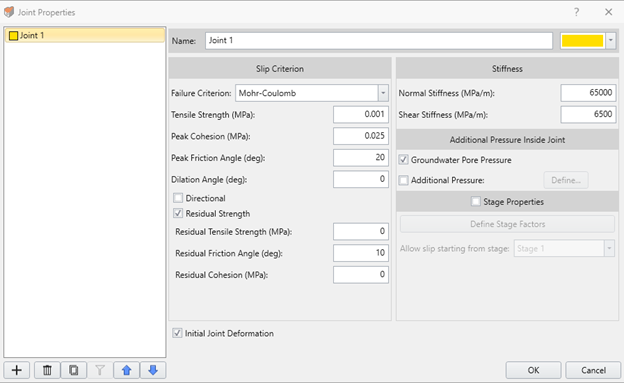Move joint up with the blue up arrow

pyautogui.click(x=127, y=370)
